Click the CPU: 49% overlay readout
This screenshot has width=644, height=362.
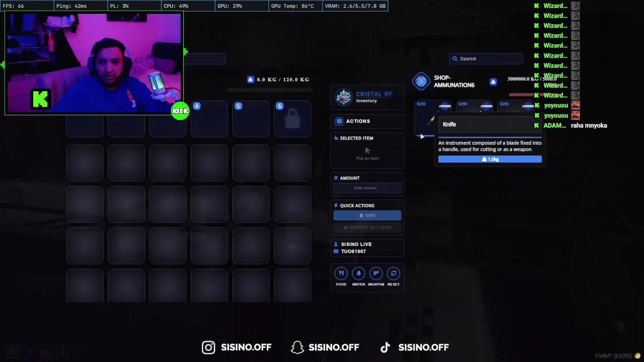pos(176,6)
